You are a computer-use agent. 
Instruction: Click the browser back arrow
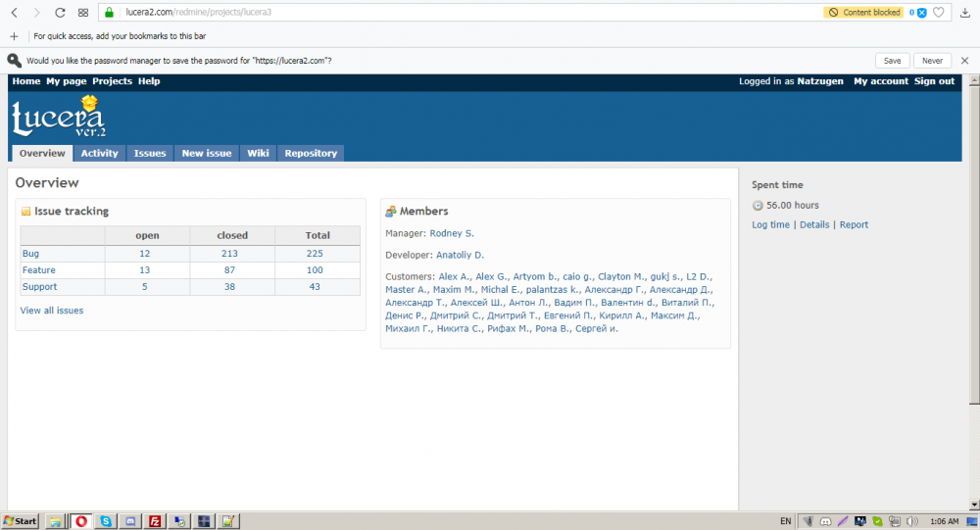coord(14,13)
